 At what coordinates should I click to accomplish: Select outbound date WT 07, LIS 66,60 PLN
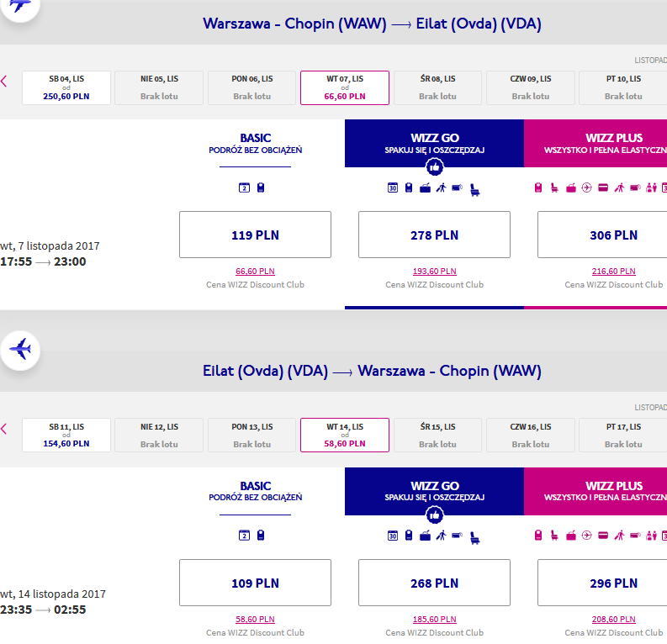click(345, 87)
